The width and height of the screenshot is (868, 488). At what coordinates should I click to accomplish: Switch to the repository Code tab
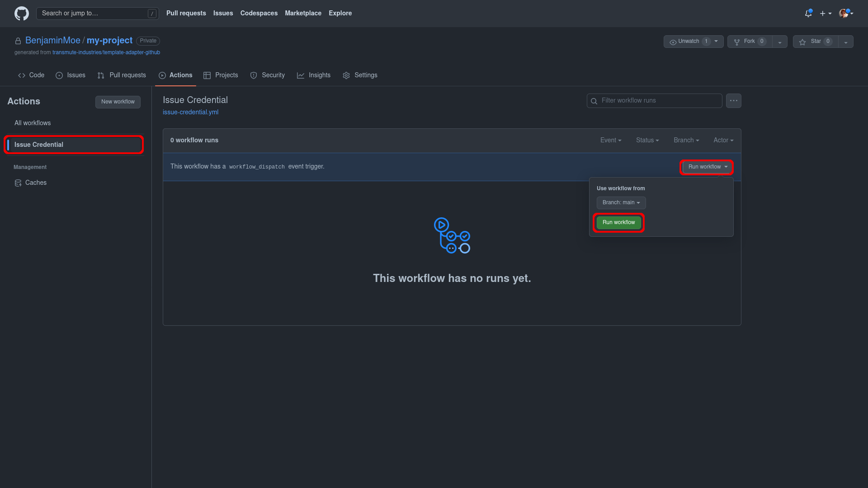coord(31,75)
